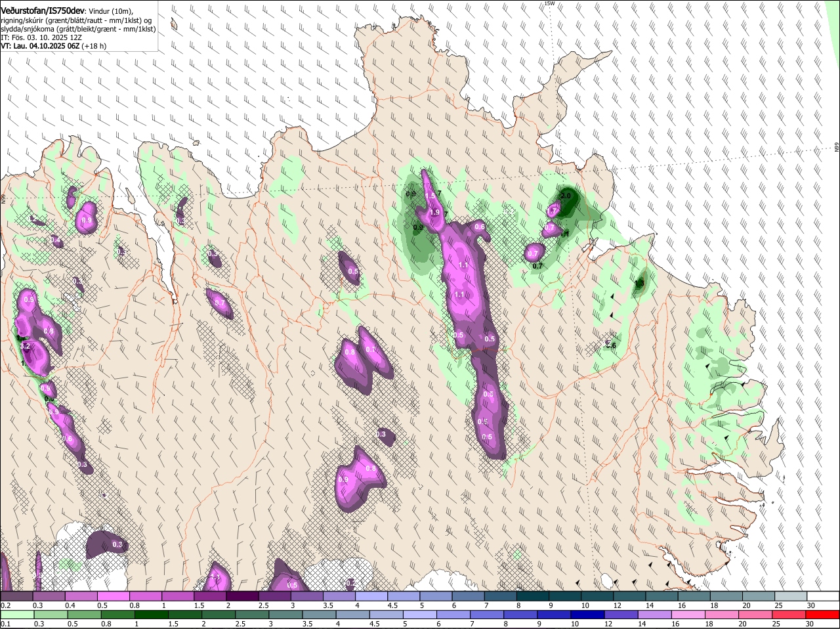
Task: Pick the 0.2 swatch in the upper legend row
Action: coord(16,596)
